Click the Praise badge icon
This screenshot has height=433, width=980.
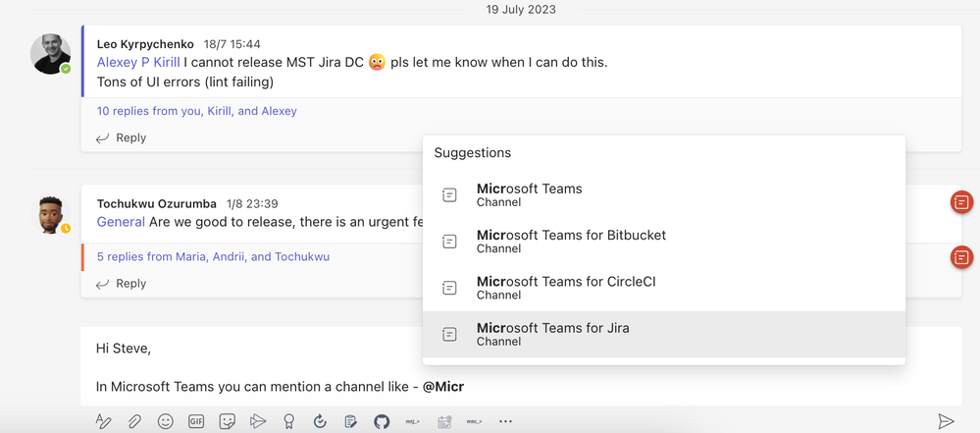click(x=288, y=421)
